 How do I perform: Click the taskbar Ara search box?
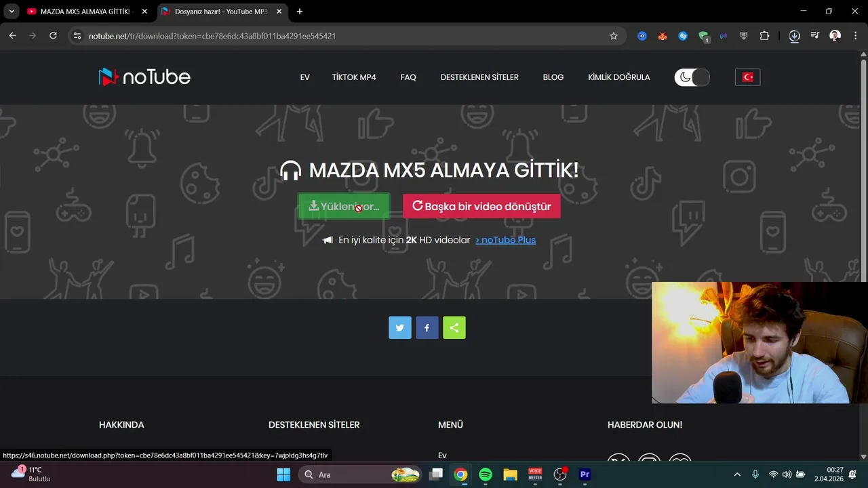click(x=361, y=474)
